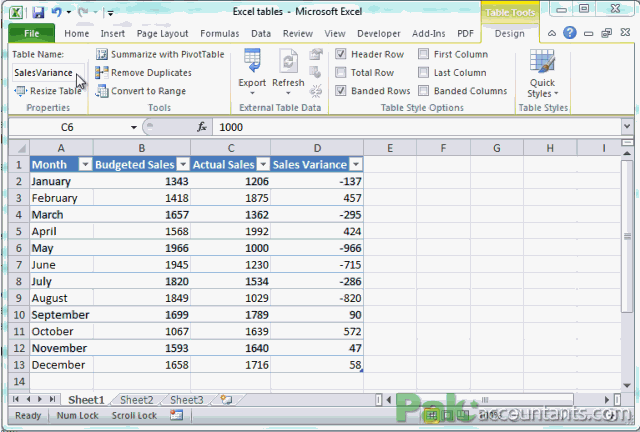Select the cell with value -966

pos(317,248)
